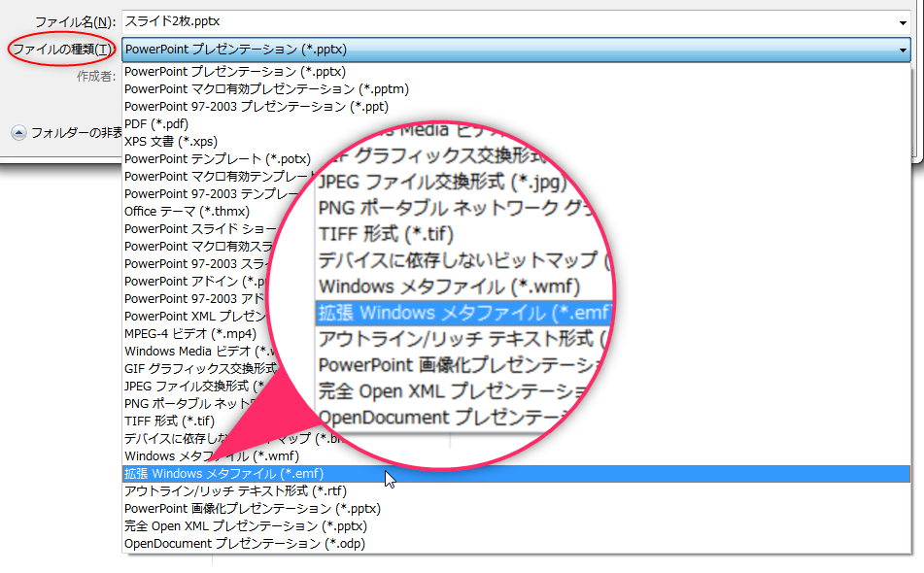Image resolution: width=924 pixels, height=573 pixels.
Task: Click the file name field containing スライド2枚.pptx
Action: pos(516,22)
